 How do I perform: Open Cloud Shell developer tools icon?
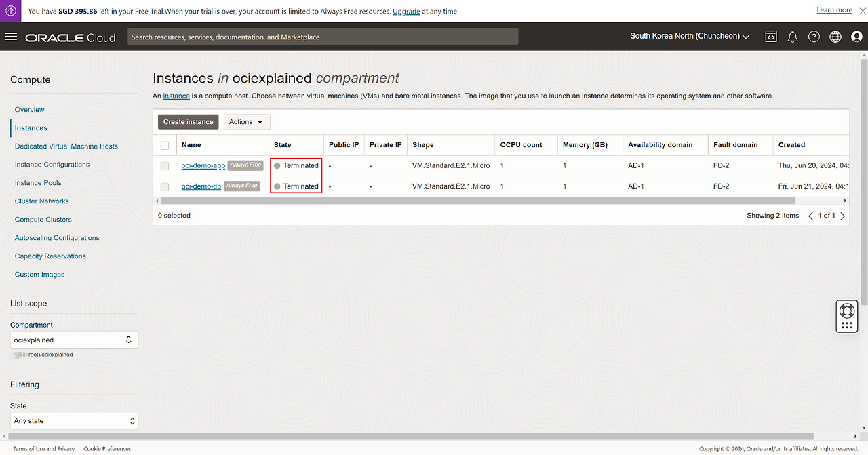pos(771,37)
